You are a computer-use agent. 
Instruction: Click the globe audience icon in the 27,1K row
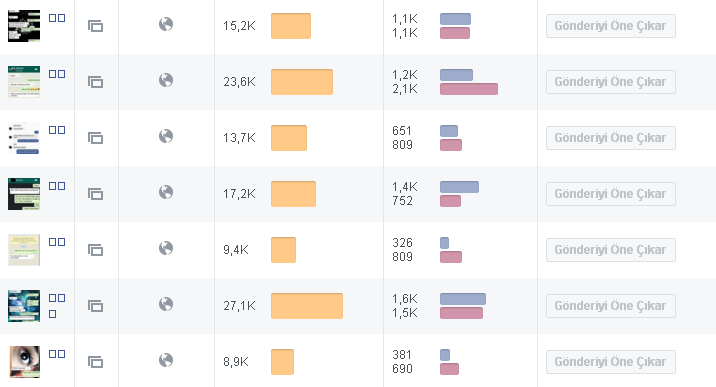click(166, 304)
